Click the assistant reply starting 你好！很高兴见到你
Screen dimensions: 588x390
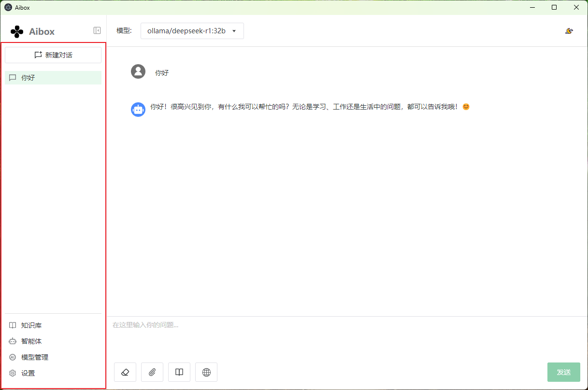(310, 107)
